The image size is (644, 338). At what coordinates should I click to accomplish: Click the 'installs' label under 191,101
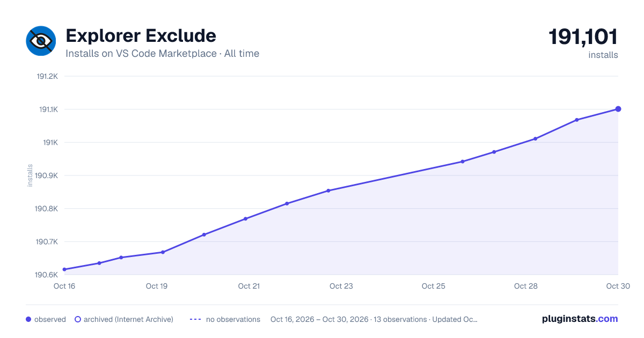point(603,55)
